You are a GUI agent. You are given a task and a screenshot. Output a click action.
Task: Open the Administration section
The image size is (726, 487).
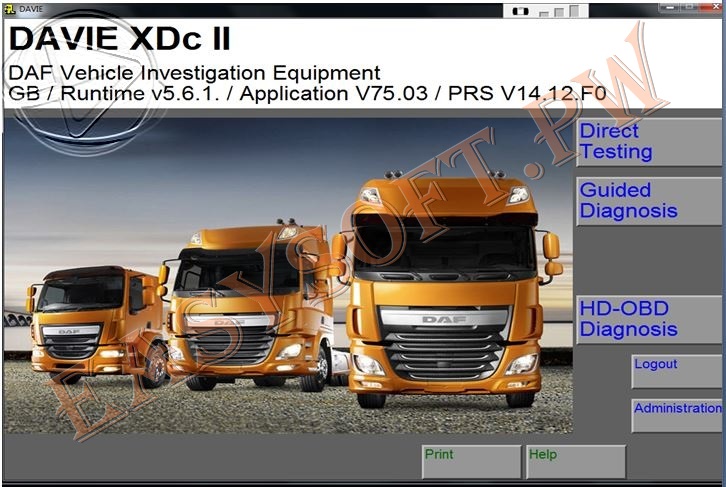676,416
